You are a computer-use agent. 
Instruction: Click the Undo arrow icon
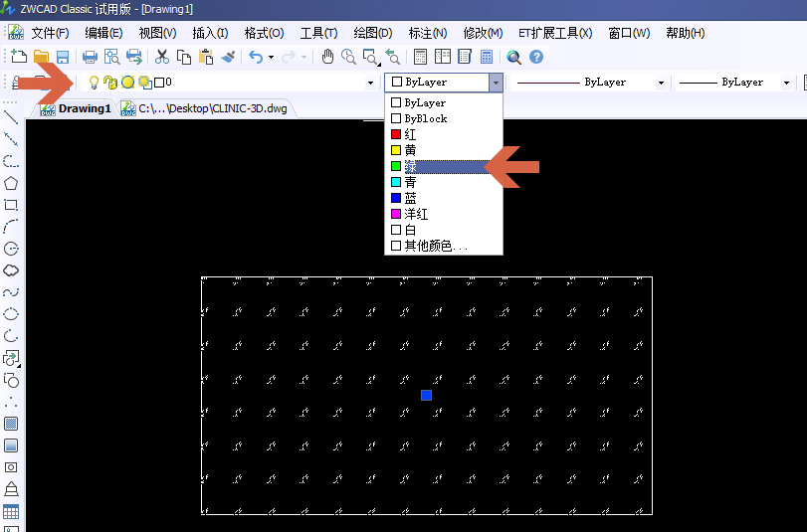tap(256, 58)
